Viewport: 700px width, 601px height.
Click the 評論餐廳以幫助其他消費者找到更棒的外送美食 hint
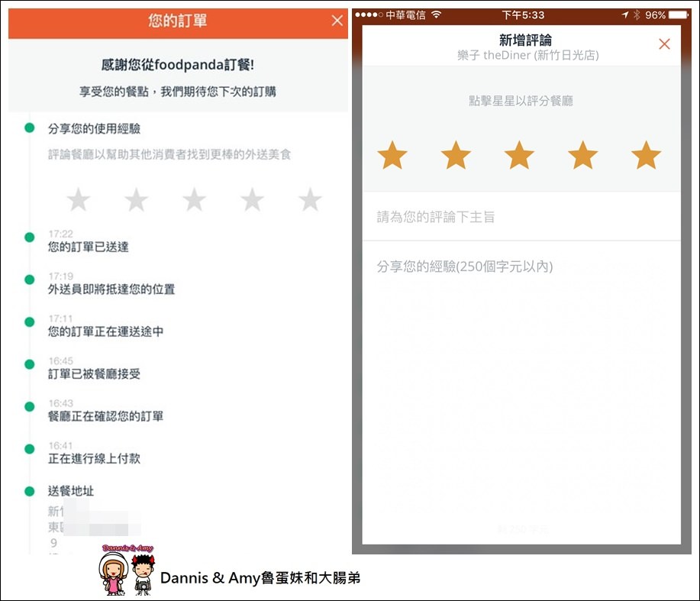click(169, 154)
